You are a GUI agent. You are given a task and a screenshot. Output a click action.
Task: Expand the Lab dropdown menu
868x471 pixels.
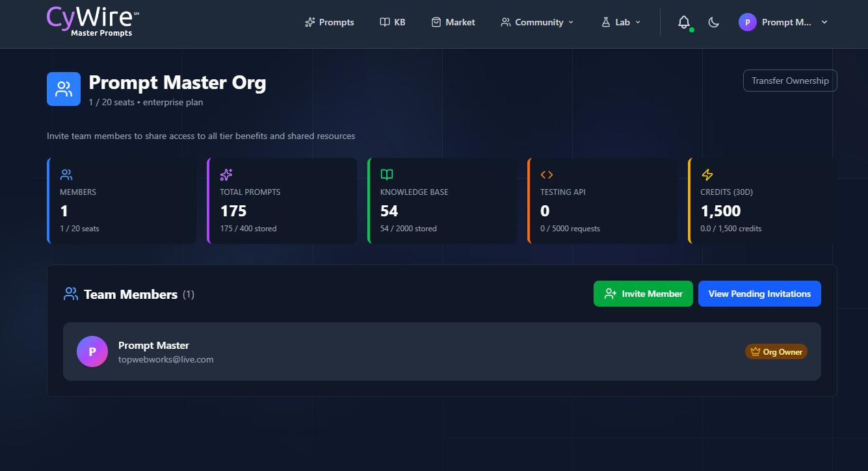621,22
